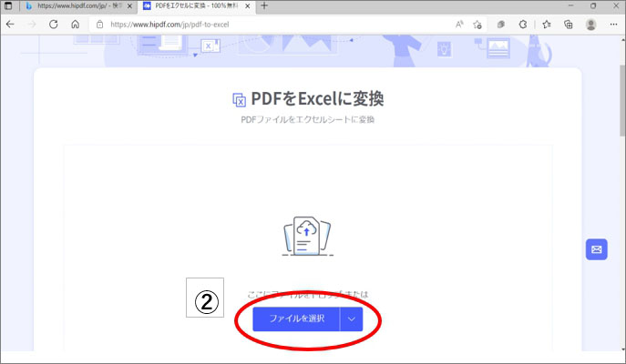This screenshot has height=364, width=626.
Task: Close the first hipdf.com/jp tab
Action: coord(129,6)
